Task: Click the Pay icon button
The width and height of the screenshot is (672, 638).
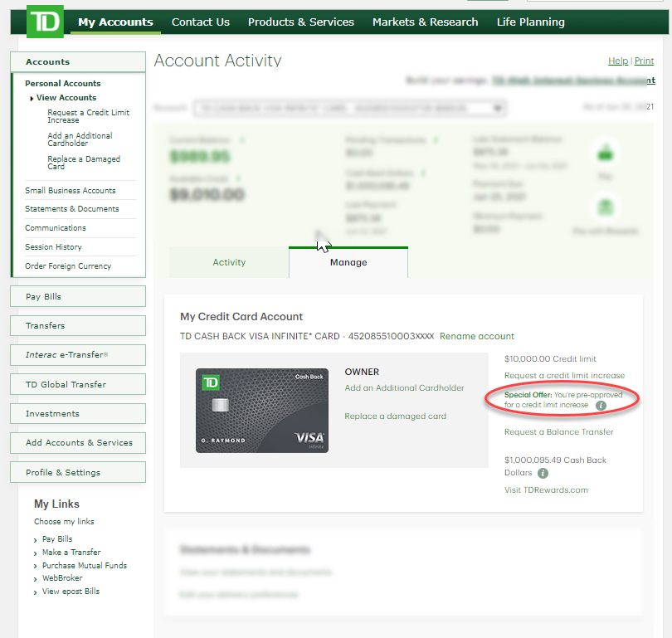Action: [x=606, y=153]
